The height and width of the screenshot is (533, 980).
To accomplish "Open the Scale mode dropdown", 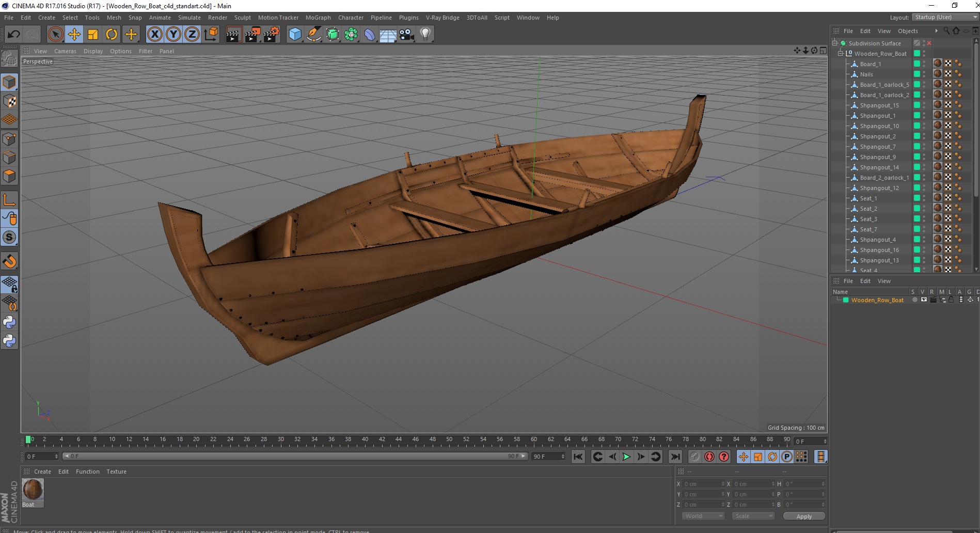I will [x=753, y=516].
